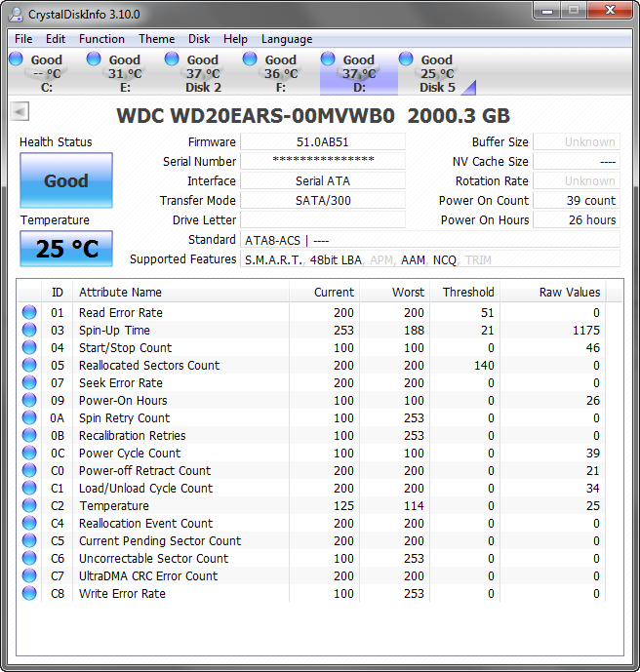The width and height of the screenshot is (640, 672).
Task: Select the Power Cycle Count attribute name
Action: 130,454
